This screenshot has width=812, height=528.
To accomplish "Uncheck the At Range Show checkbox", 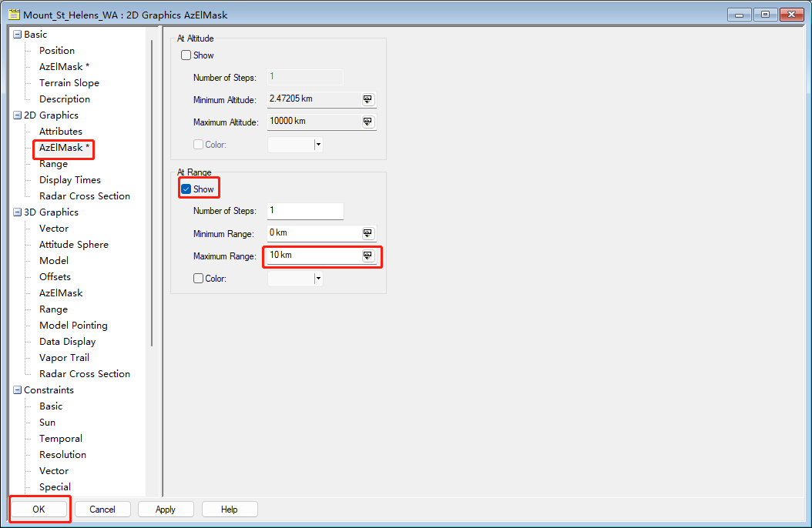I will coord(186,189).
